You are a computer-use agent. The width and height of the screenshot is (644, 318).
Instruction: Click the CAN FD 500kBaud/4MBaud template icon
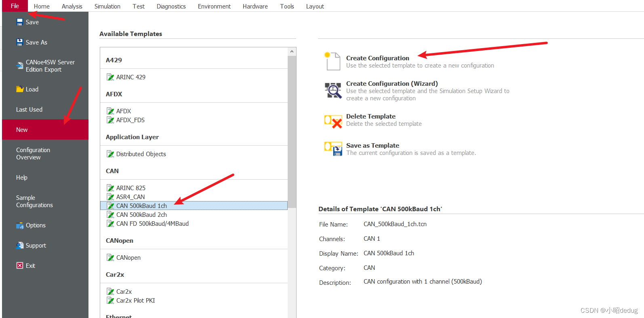110,223
